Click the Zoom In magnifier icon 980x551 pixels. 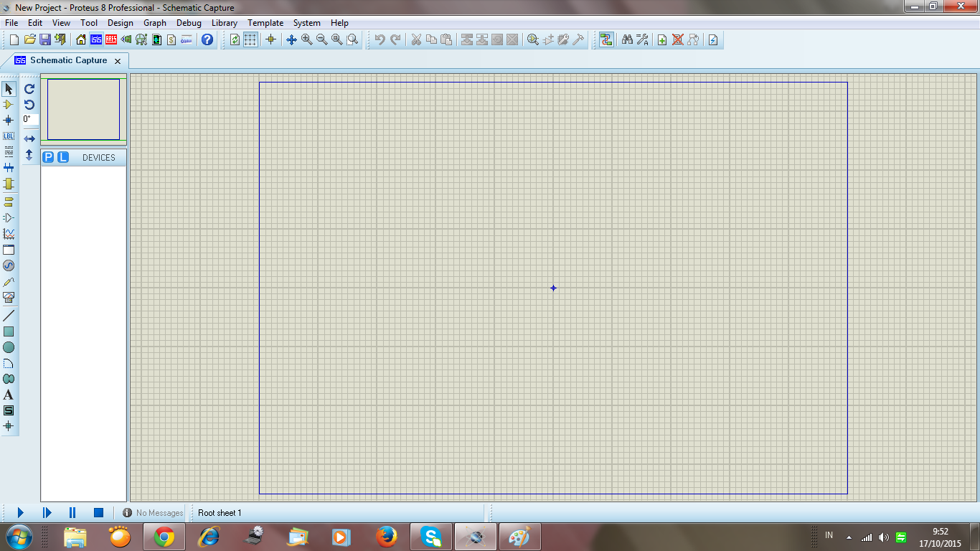click(x=307, y=39)
